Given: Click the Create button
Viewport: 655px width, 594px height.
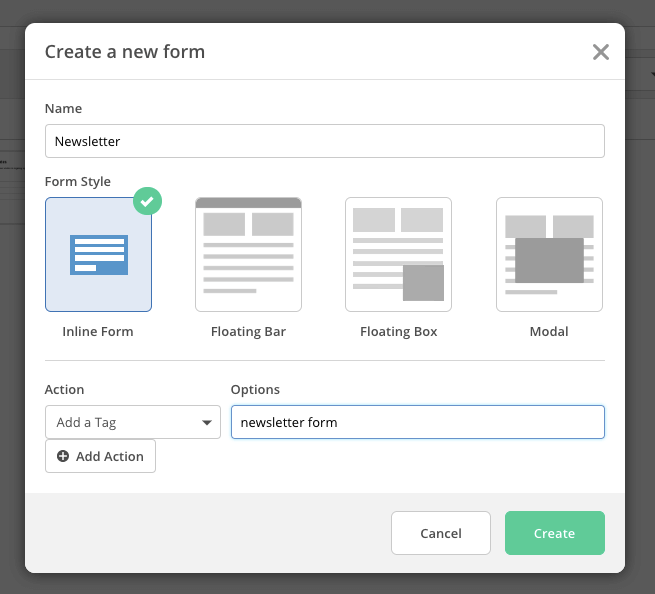Looking at the screenshot, I should click(554, 533).
